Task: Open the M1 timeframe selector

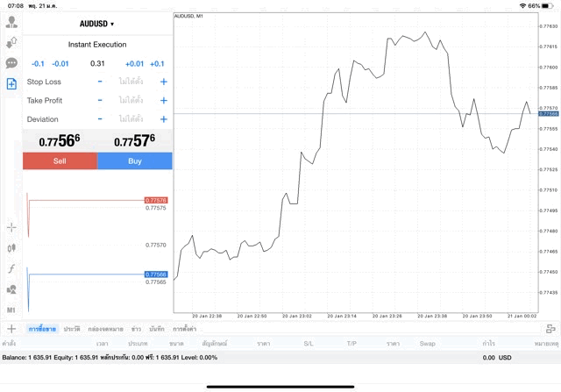Action: (x=11, y=310)
